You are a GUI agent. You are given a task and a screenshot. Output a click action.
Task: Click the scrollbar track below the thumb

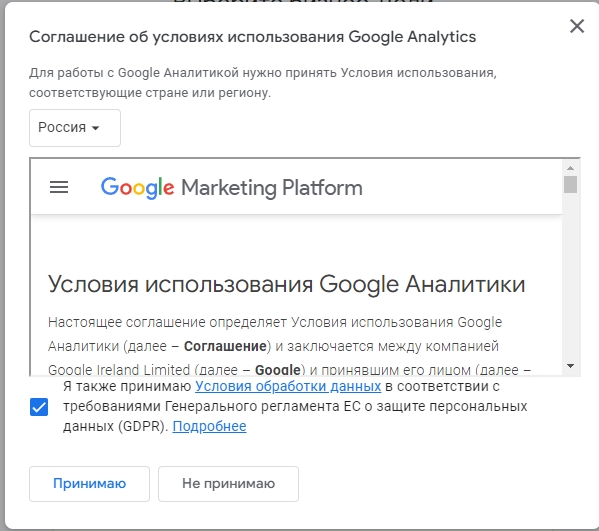click(x=570, y=277)
